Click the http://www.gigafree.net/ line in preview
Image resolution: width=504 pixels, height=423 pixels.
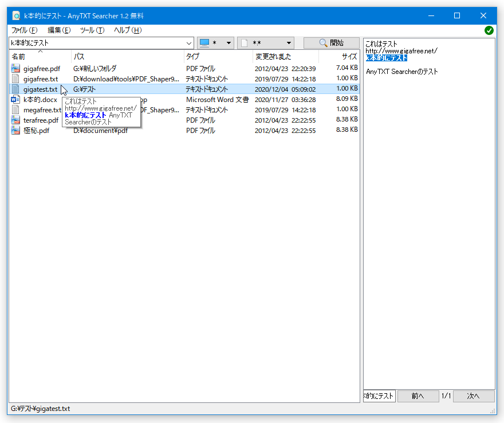(x=401, y=51)
